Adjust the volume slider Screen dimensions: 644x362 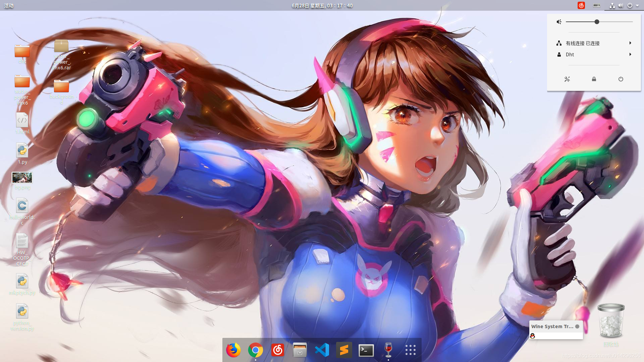pyautogui.click(x=599, y=22)
